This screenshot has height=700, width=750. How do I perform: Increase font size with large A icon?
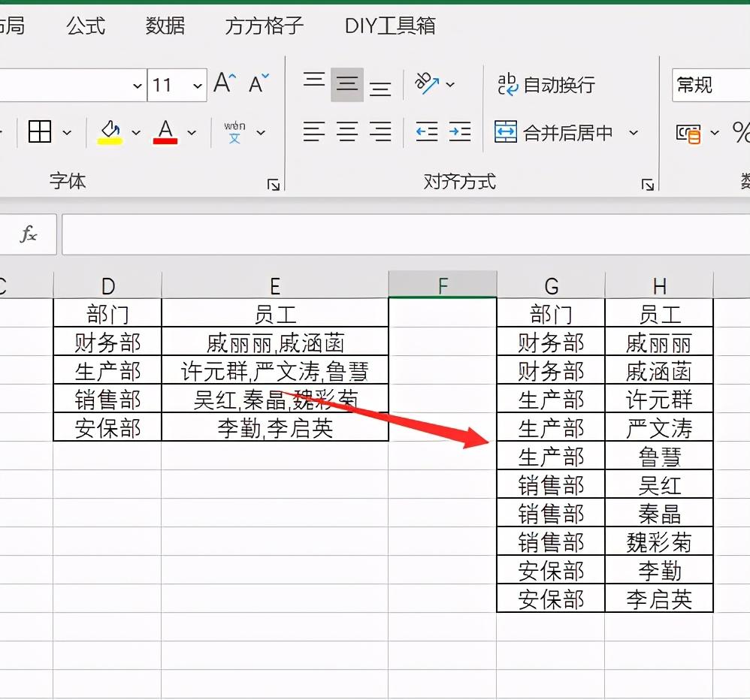coord(225,83)
